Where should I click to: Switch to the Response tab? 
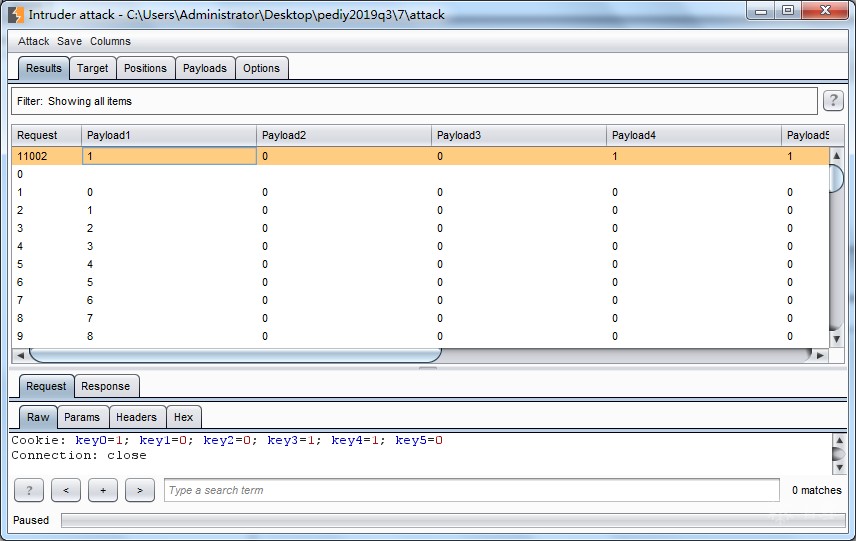(106, 387)
